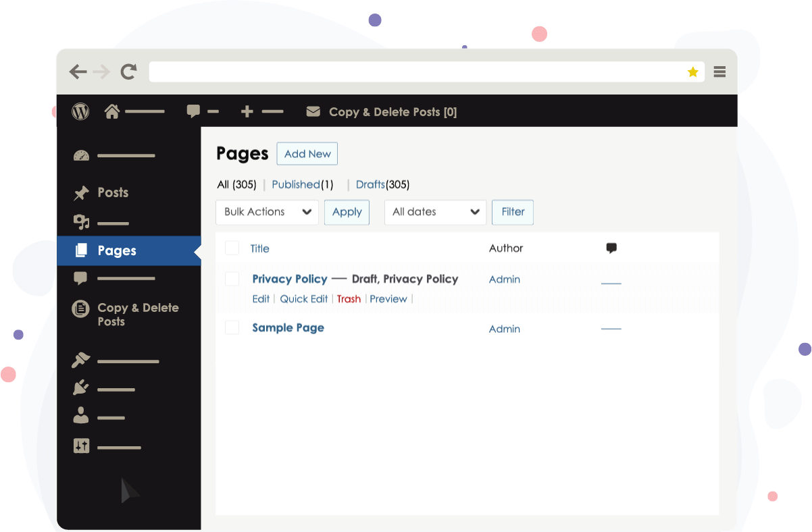This screenshot has width=812, height=532.
Task: Click the Plugins plug icon in sidebar
Action: click(x=81, y=388)
